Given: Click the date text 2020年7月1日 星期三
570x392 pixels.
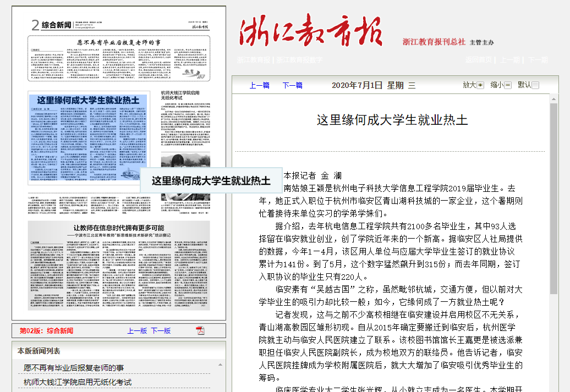Looking at the screenshot, I should pos(374,85).
